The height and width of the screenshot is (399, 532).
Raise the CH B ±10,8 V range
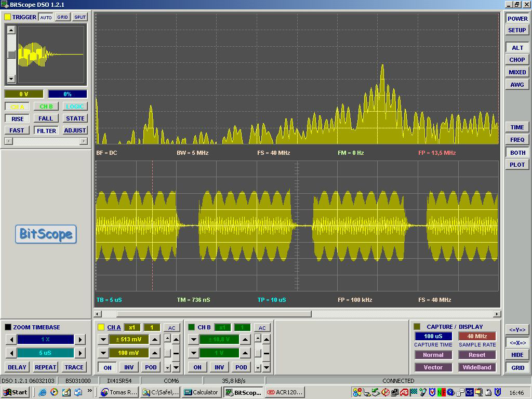point(245,339)
